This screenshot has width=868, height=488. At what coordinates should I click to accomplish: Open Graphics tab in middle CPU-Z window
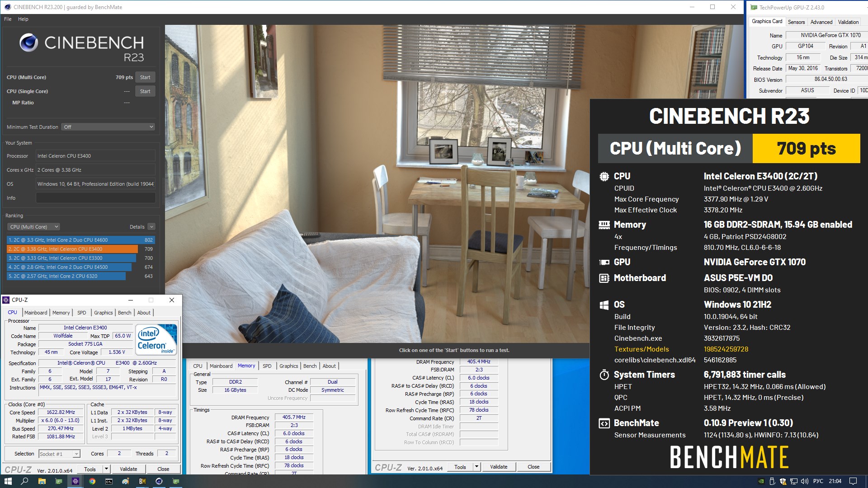[x=288, y=366]
